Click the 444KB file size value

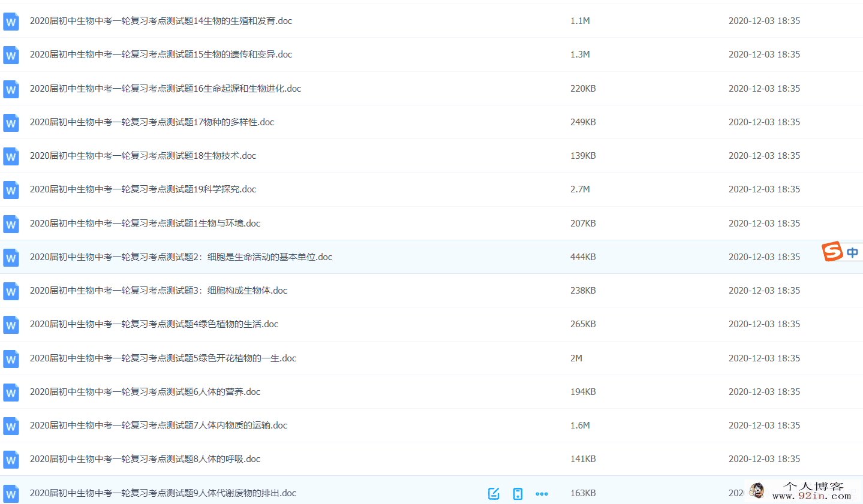click(x=583, y=256)
